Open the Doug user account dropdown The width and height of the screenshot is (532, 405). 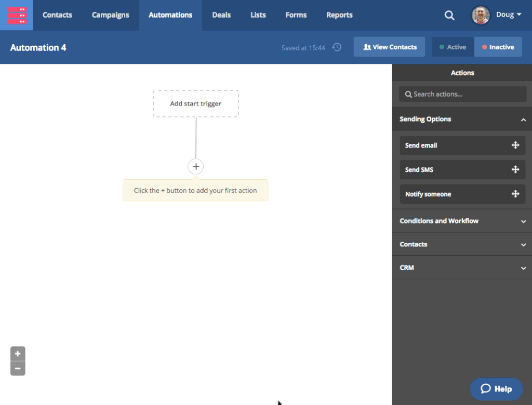pyautogui.click(x=497, y=15)
